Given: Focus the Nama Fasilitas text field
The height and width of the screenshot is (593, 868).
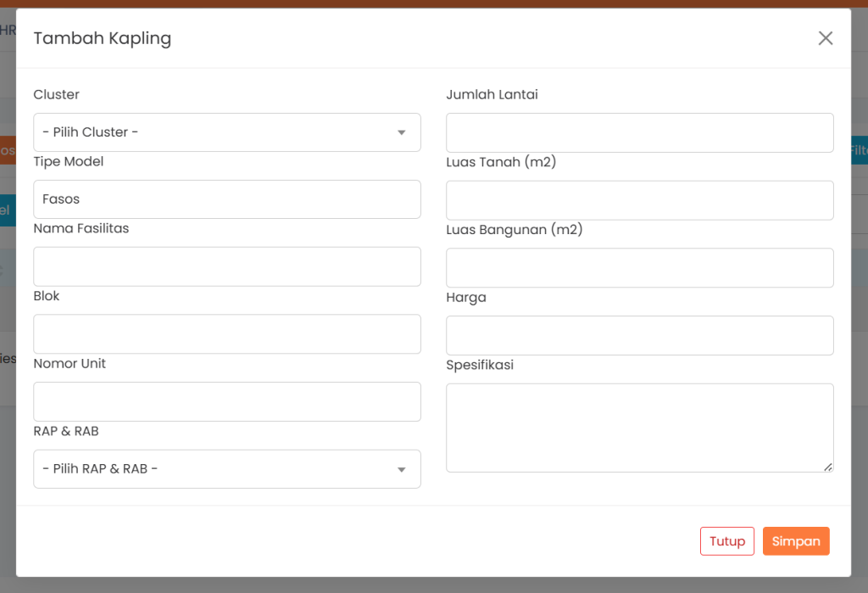Looking at the screenshot, I should [x=226, y=266].
